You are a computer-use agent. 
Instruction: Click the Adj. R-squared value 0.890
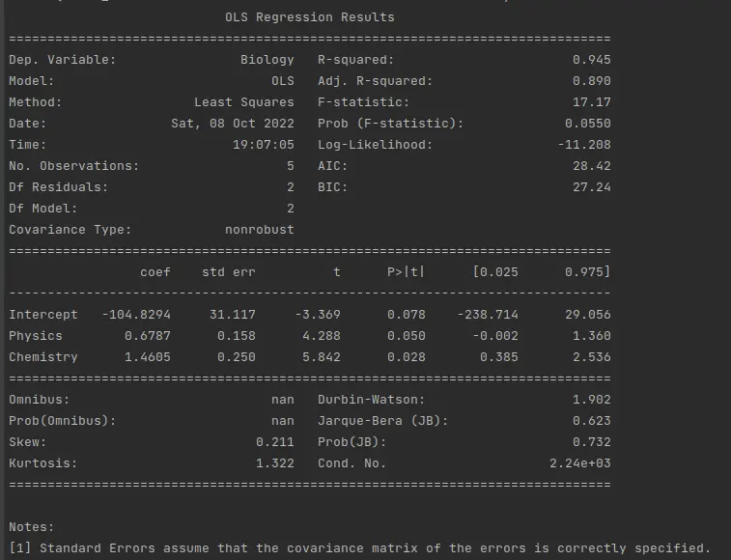coord(592,81)
